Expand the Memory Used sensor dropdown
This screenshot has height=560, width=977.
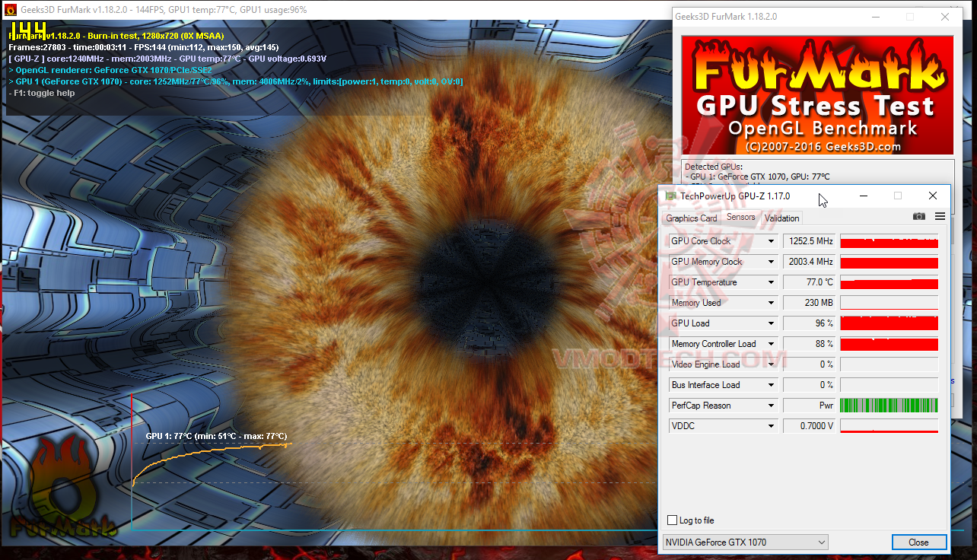(x=771, y=303)
